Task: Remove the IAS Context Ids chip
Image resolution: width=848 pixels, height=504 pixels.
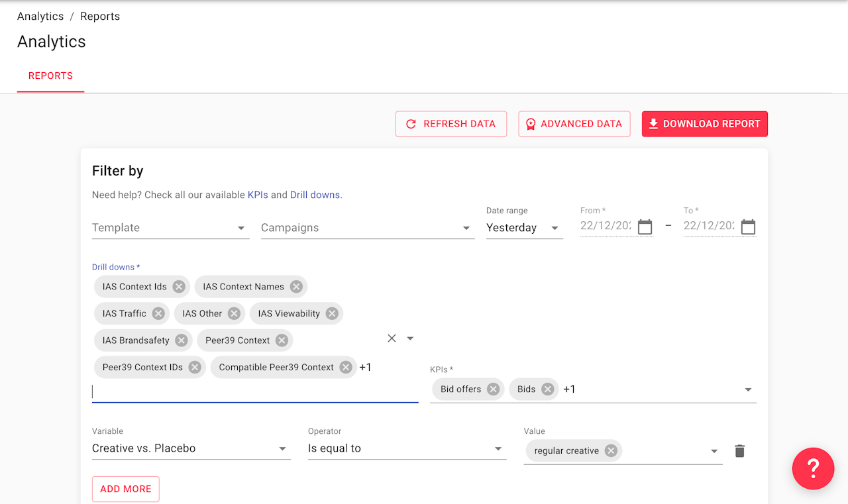Action: tap(179, 287)
